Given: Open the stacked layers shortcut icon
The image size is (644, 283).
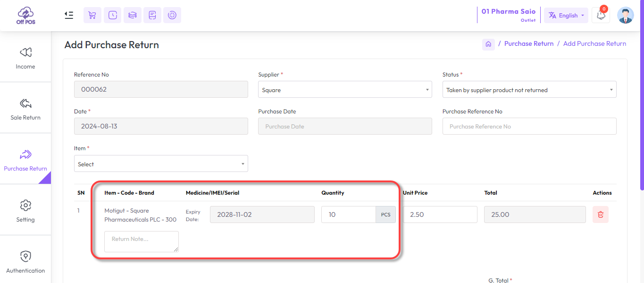Looking at the screenshot, I should click(x=133, y=15).
